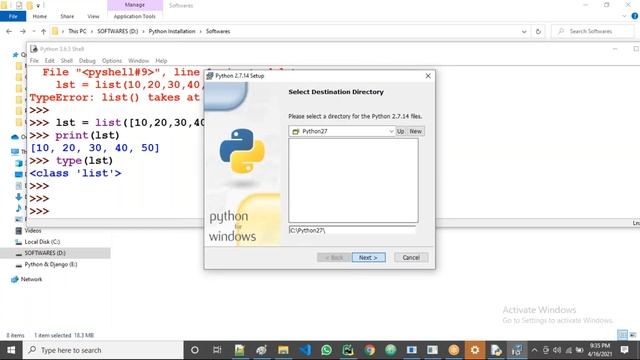
Task: Switch to the Share ribbon tab in Explorer
Action: 67,16
